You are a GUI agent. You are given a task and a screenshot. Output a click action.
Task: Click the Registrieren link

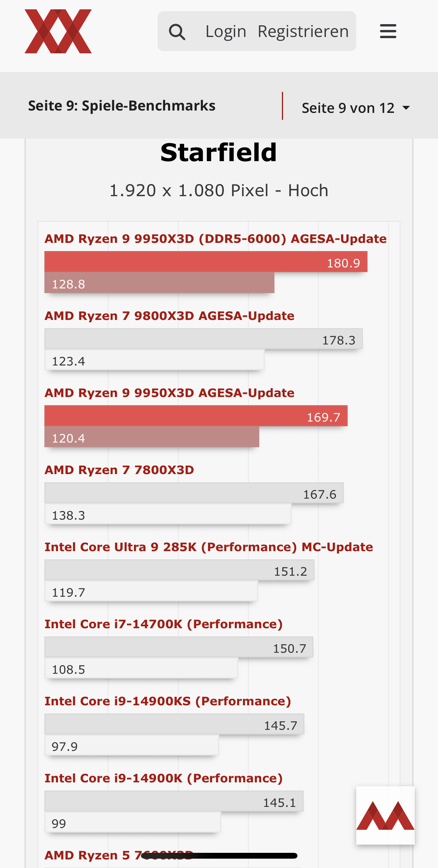coord(303,31)
